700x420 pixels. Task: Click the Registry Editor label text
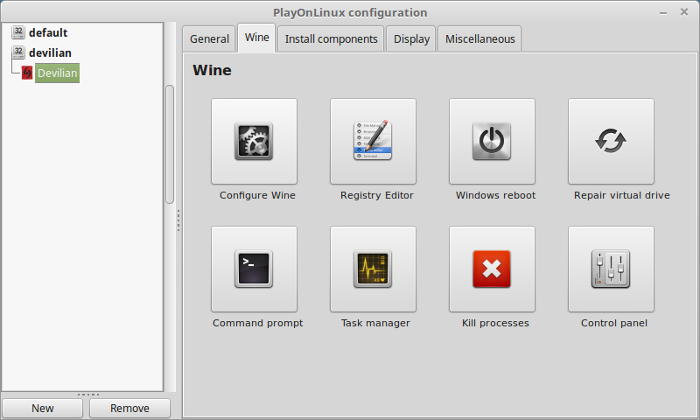(x=377, y=195)
